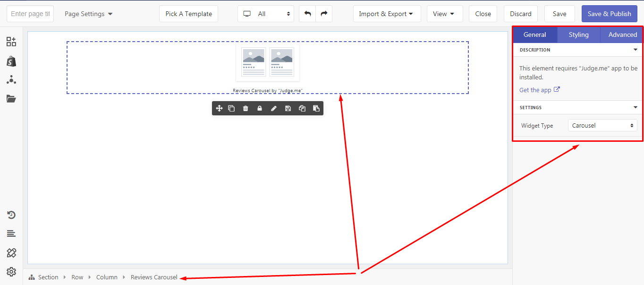
Task: Edit the element with the pencil icon
Action: coord(274,108)
